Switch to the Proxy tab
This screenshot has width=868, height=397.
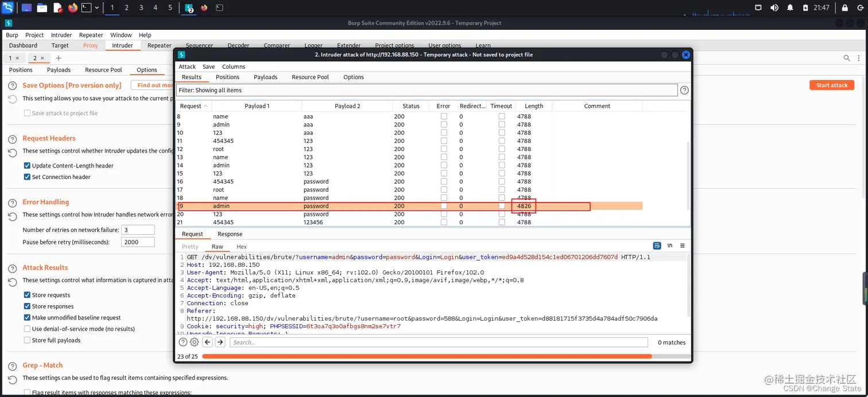click(x=90, y=45)
